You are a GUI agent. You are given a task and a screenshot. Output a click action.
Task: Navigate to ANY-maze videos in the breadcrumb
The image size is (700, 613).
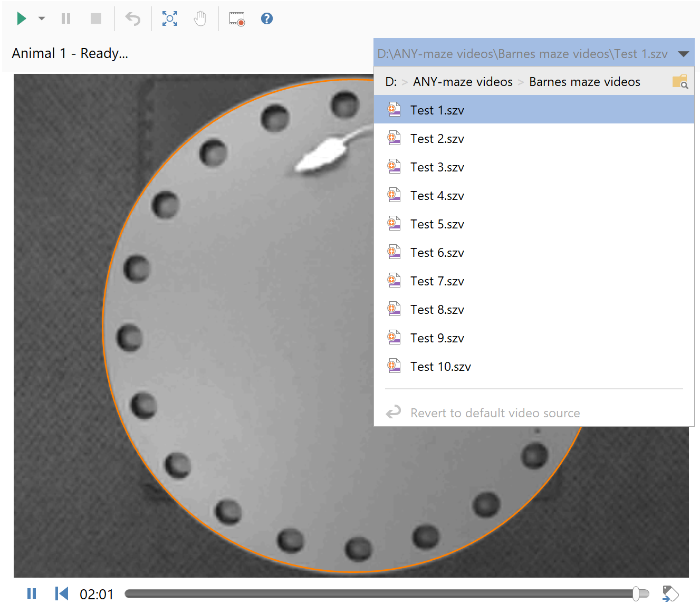pos(463,82)
